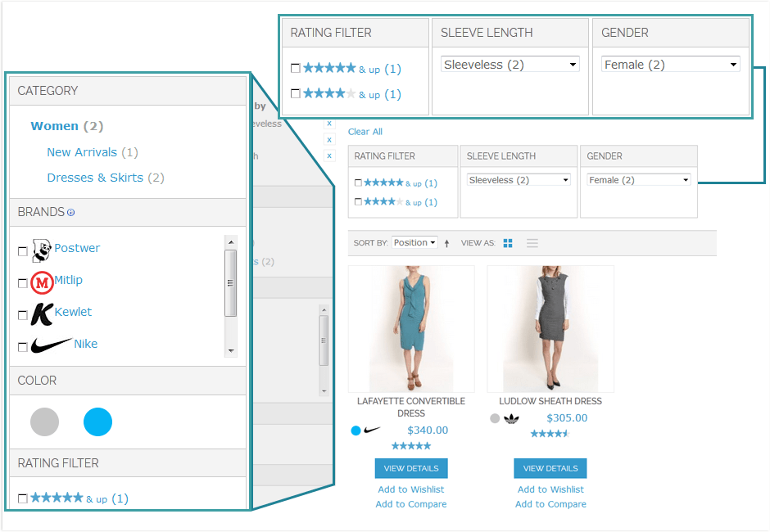Select the blue color swatch
Screen dimensions: 770x532
tap(98, 422)
